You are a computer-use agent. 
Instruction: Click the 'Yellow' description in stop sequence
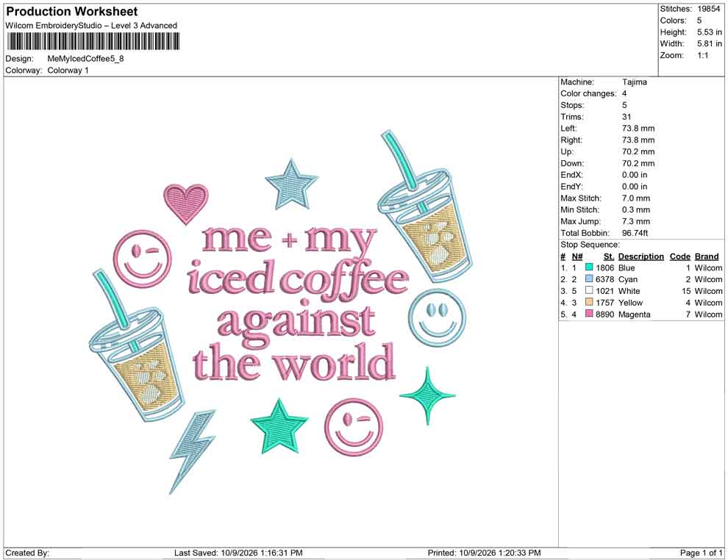tap(630, 303)
